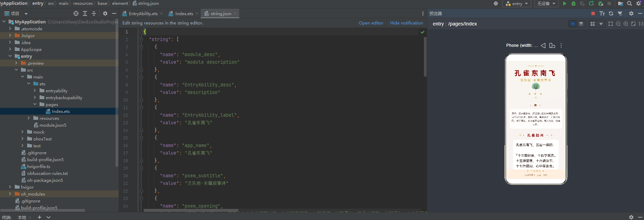The image size is (644, 220).
Task: Click the resources breadcrumb segment
Action: 83,3
